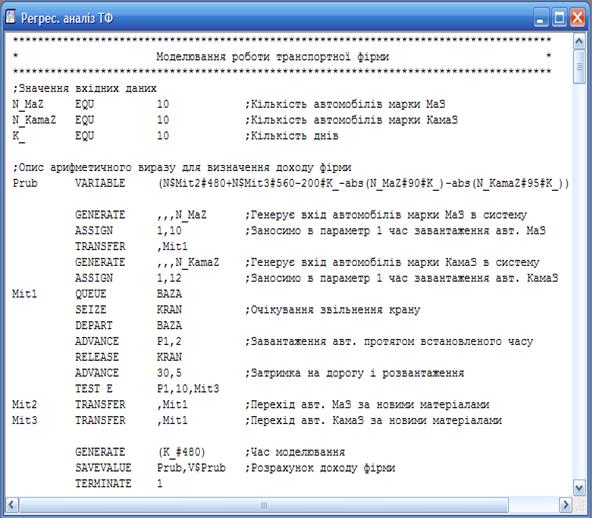This screenshot has width=592, height=518.
Task: Click the horizontal scrollbar right arrow
Action: point(565,504)
